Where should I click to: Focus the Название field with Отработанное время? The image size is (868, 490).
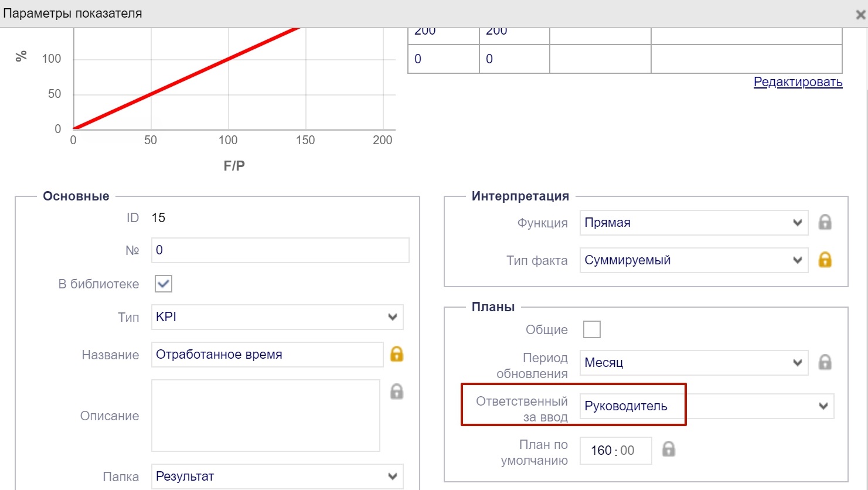pos(267,355)
